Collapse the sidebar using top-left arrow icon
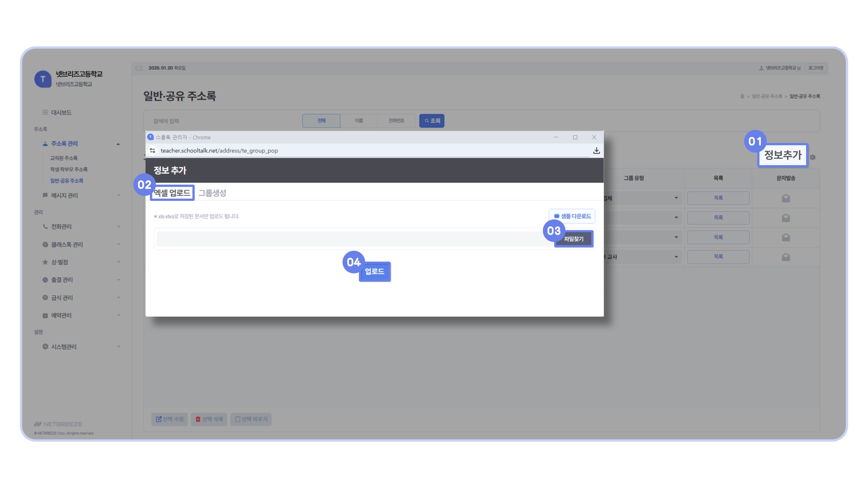868x488 pixels. (x=139, y=68)
